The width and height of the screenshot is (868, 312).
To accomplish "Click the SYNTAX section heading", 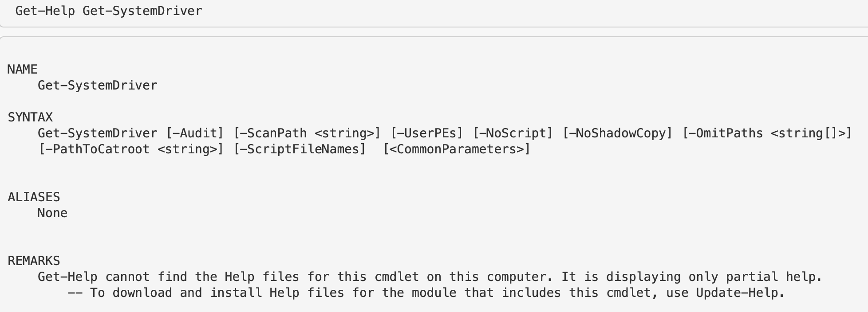I will [30, 117].
